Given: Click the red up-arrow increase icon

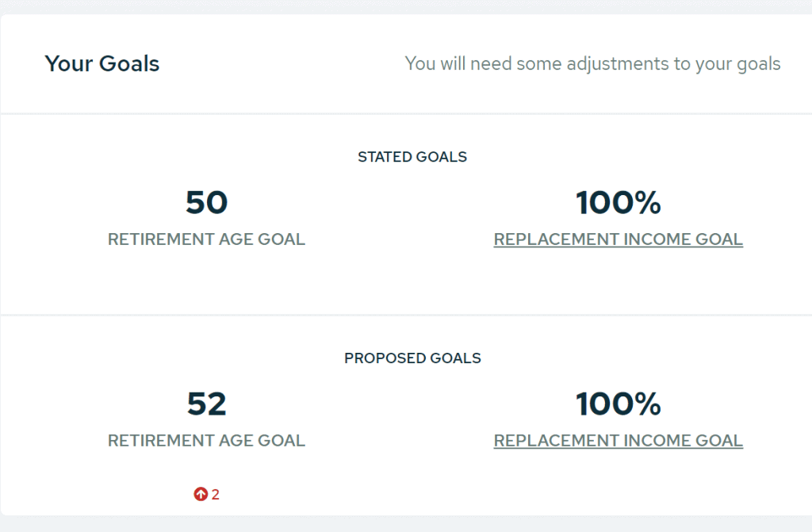Looking at the screenshot, I should coord(201,494).
